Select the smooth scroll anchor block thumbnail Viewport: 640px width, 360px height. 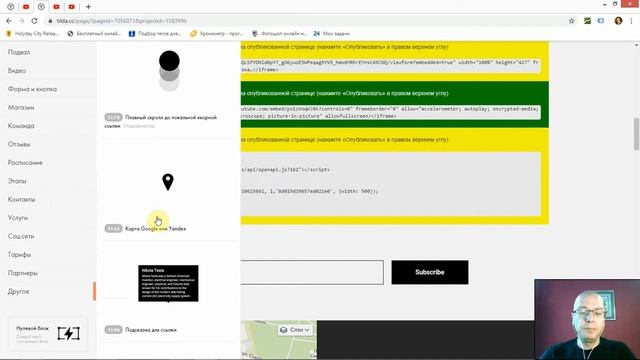click(169, 71)
